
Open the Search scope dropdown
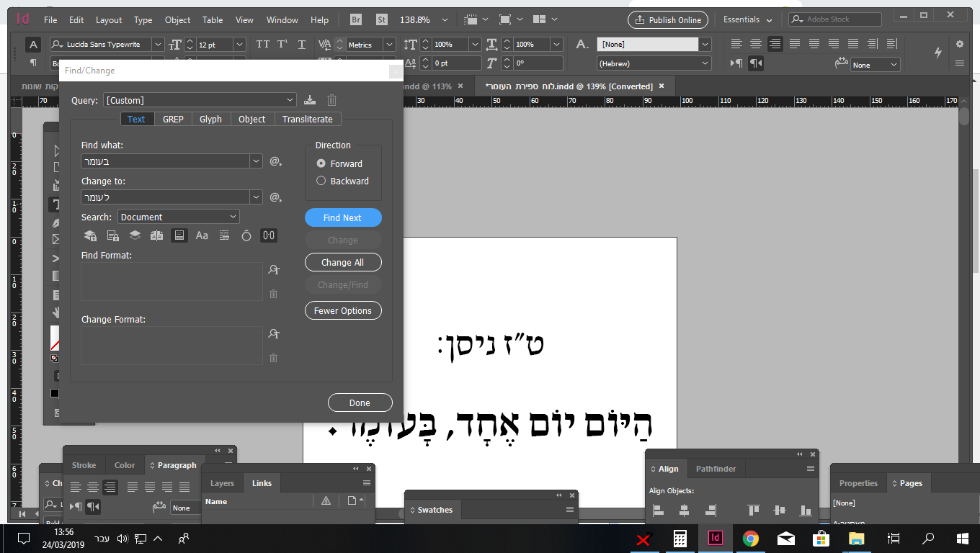coord(178,216)
